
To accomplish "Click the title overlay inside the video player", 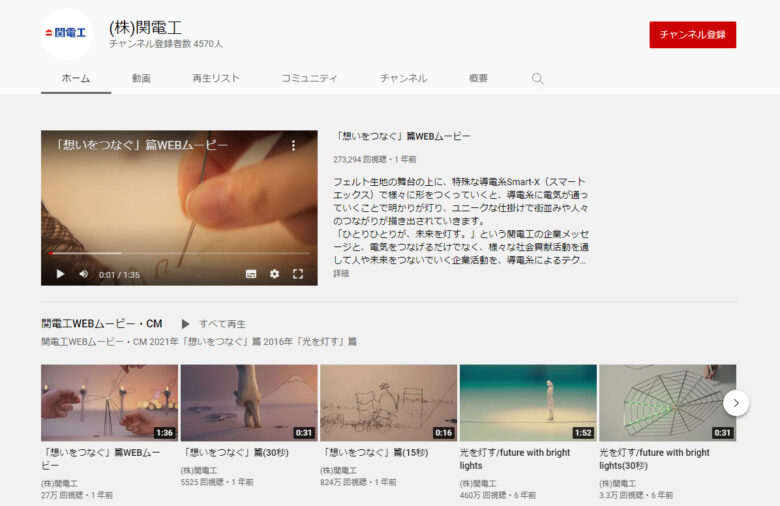I will tap(141, 145).
